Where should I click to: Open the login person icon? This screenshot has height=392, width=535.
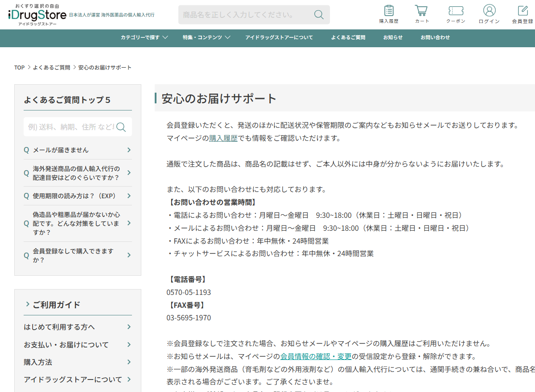click(x=489, y=11)
